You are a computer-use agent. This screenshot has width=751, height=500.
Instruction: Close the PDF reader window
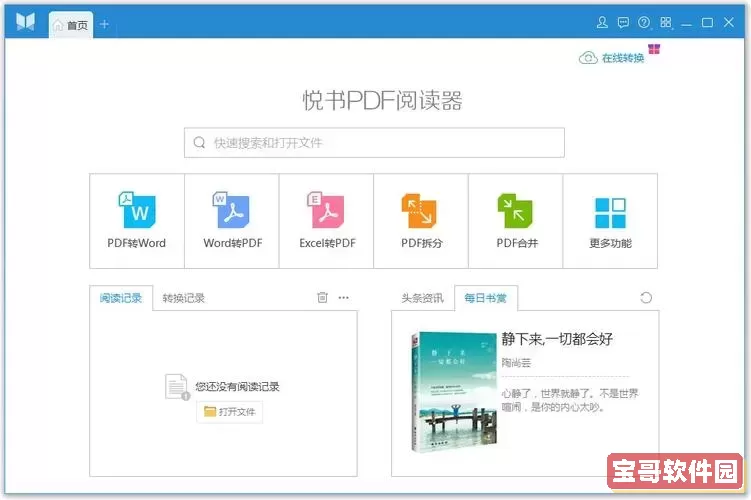click(729, 22)
